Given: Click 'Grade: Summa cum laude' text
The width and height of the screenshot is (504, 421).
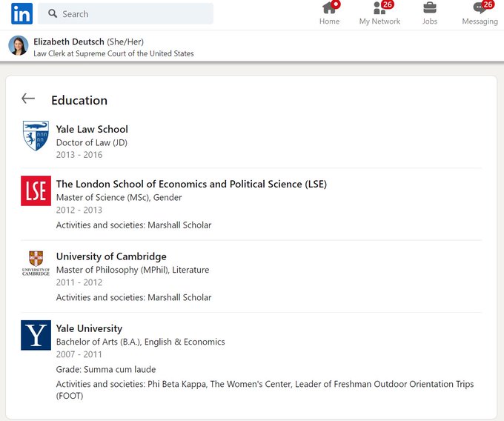Looking at the screenshot, I should tap(106, 370).
